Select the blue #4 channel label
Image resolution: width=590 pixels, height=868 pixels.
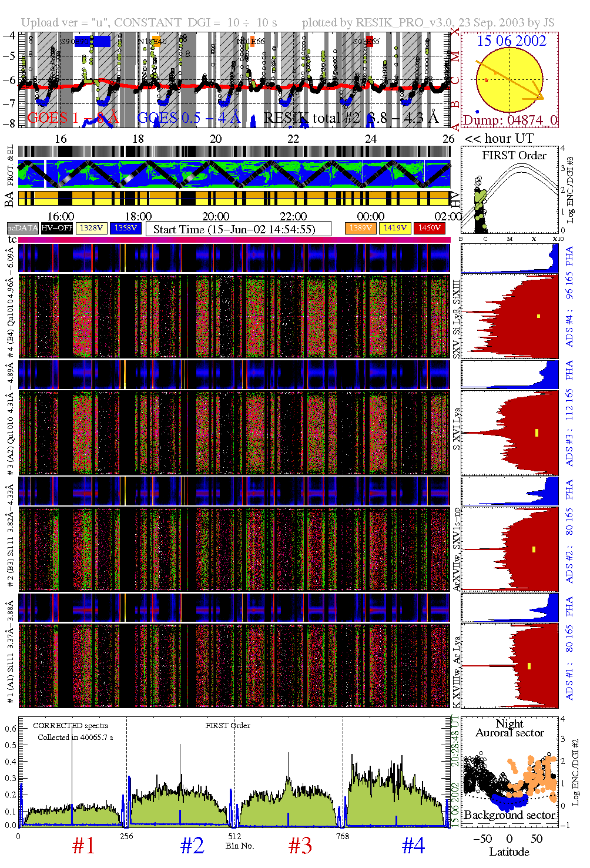click(413, 846)
